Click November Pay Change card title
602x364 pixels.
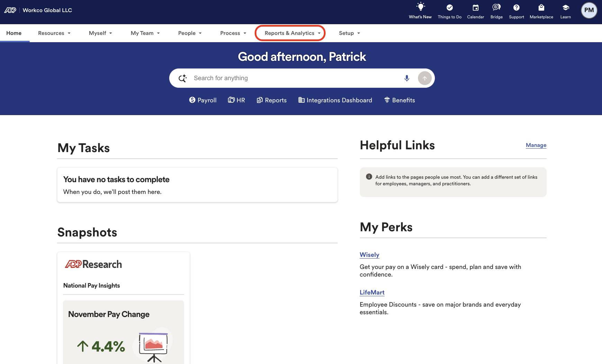point(109,314)
